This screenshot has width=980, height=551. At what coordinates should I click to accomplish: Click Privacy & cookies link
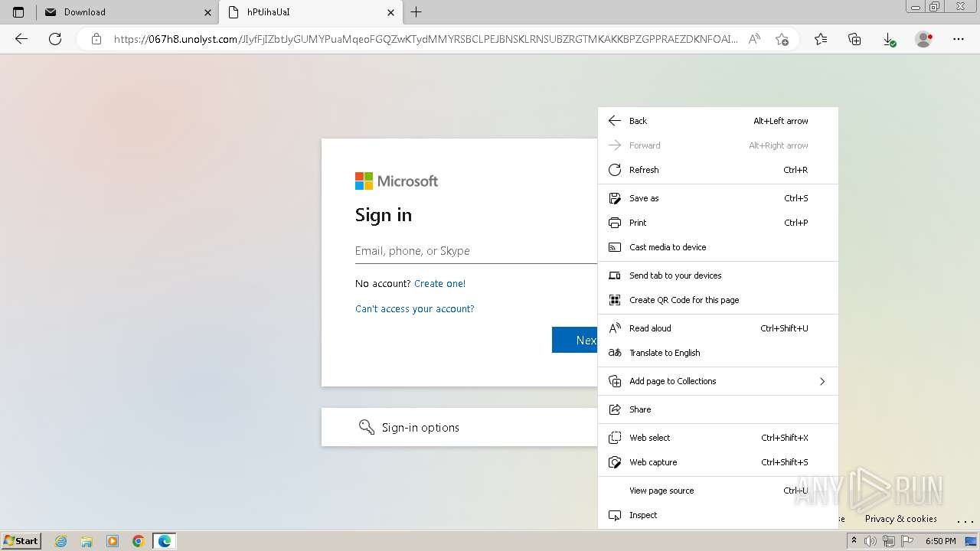point(900,519)
